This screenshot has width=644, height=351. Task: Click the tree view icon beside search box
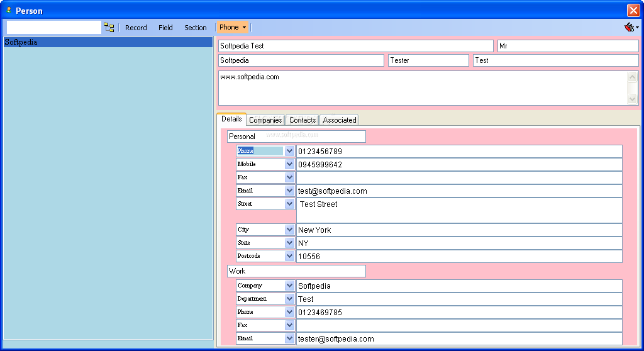coord(109,28)
